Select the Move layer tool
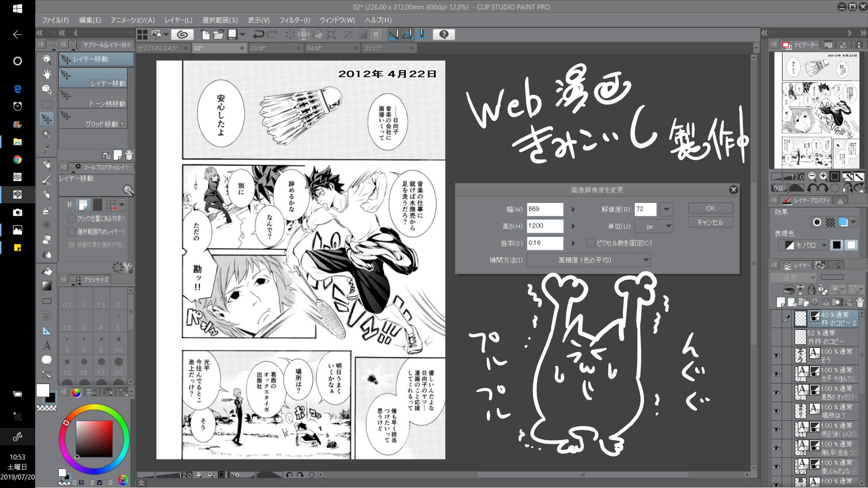 (x=47, y=119)
